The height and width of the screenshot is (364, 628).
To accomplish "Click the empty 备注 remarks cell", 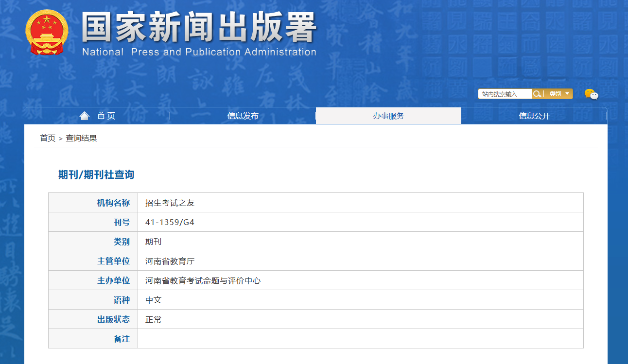I will point(360,339).
